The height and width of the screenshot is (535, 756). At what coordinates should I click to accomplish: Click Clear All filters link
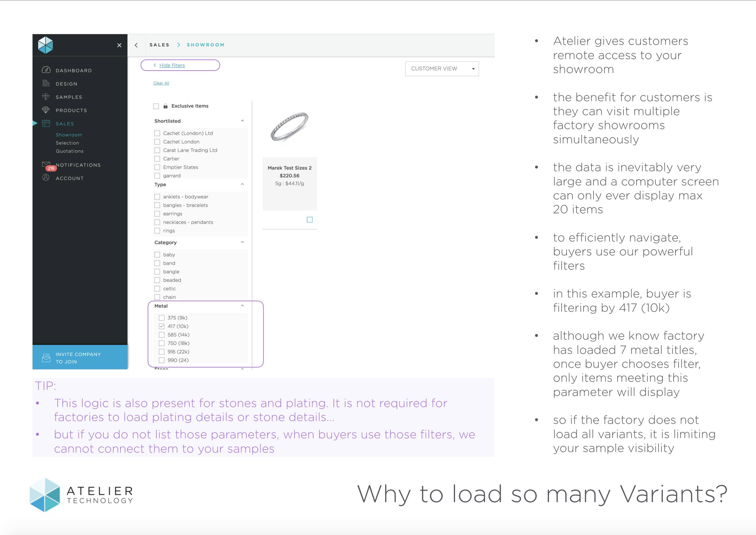click(x=161, y=83)
